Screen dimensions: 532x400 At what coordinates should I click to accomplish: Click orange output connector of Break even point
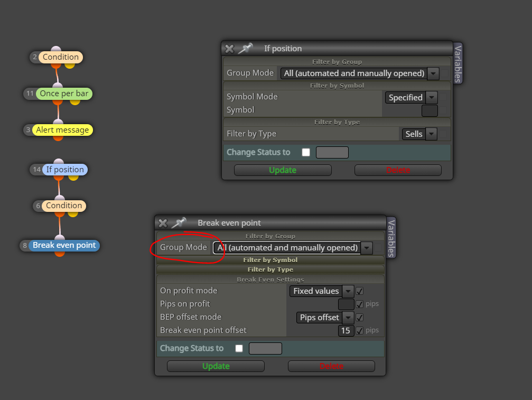60,254
